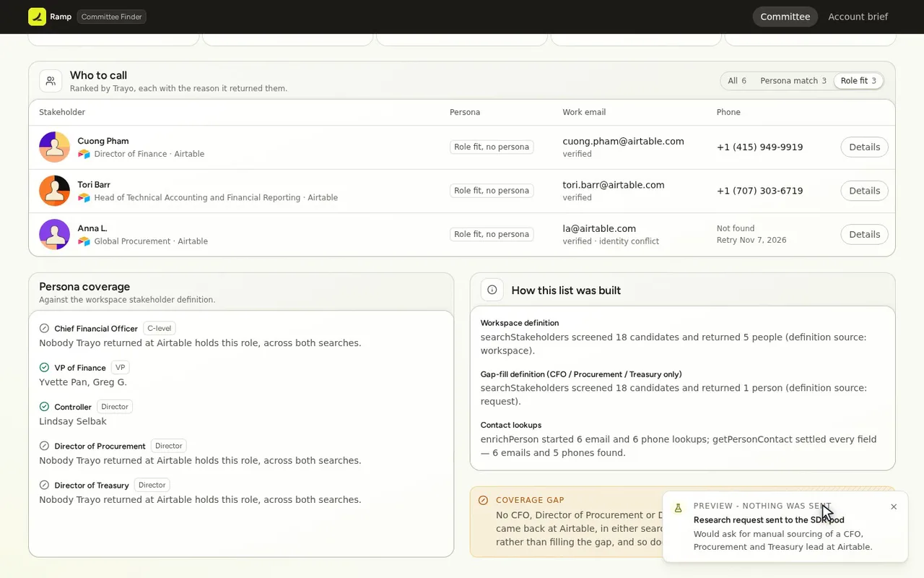This screenshot has height=578, width=924.
Task: Click the unfilled icon next to Director of Treasury
Action: [x=44, y=485]
